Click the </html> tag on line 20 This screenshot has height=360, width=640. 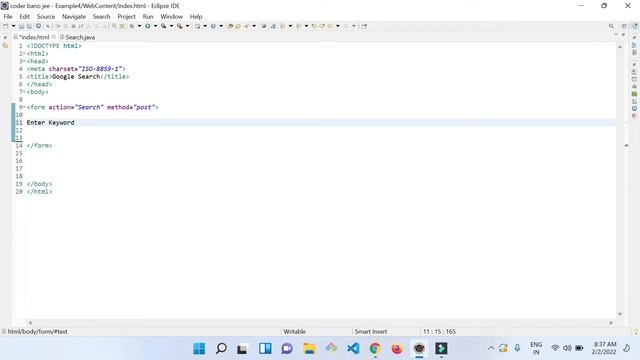tap(39, 192)
